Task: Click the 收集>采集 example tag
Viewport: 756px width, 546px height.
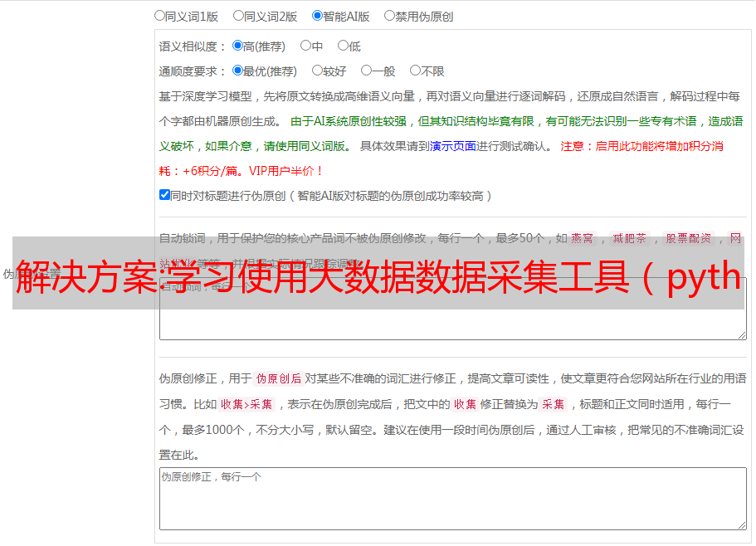Action: [x=246, y=404]
